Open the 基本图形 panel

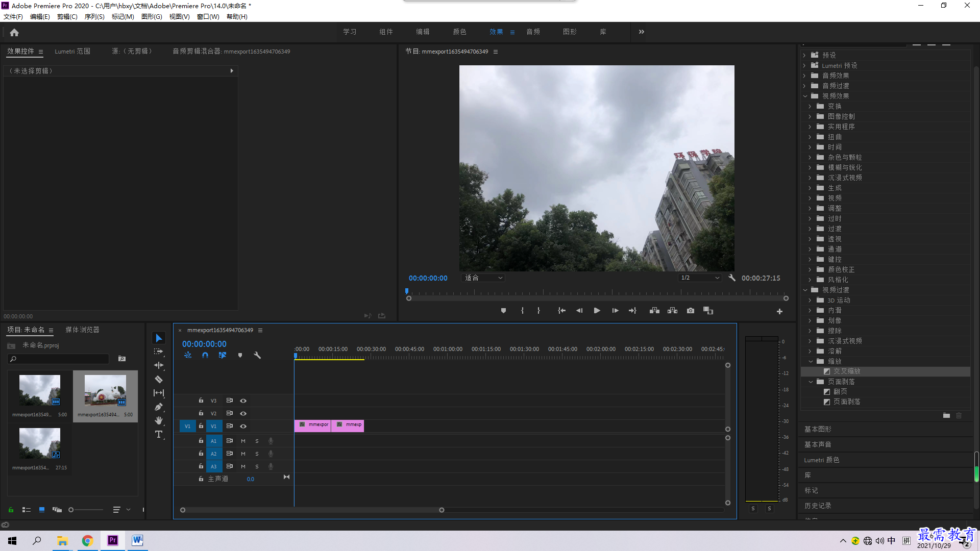pyautogui.click(x=818, y=430)
